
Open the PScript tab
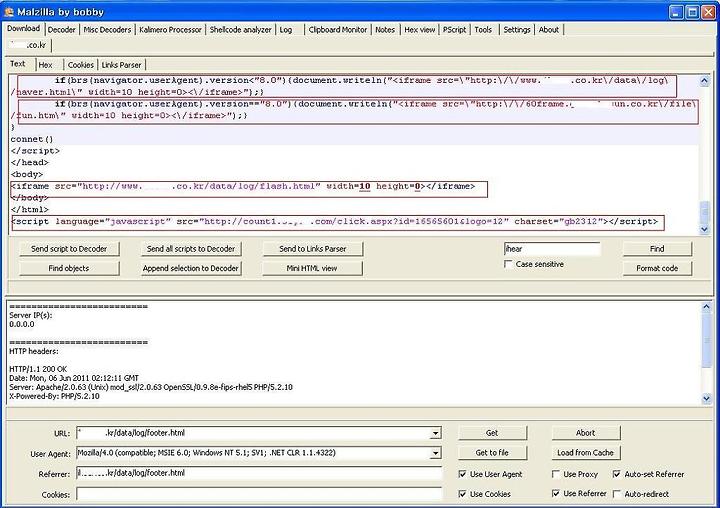pos(454,30)
